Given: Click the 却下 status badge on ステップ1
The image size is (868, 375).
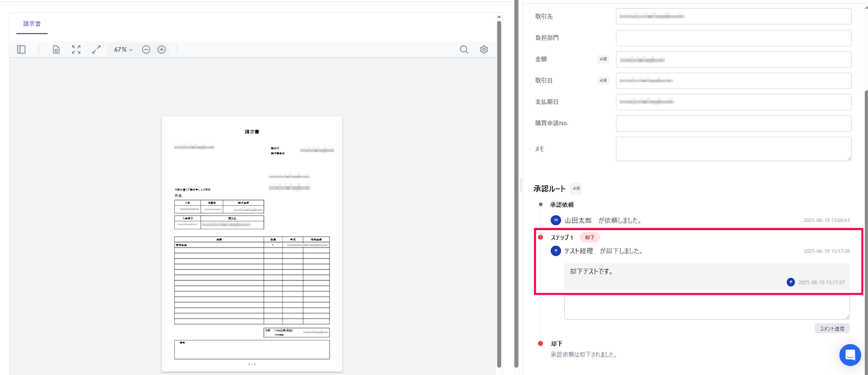Looking at the screenshot, I should [x=590, y=237].
